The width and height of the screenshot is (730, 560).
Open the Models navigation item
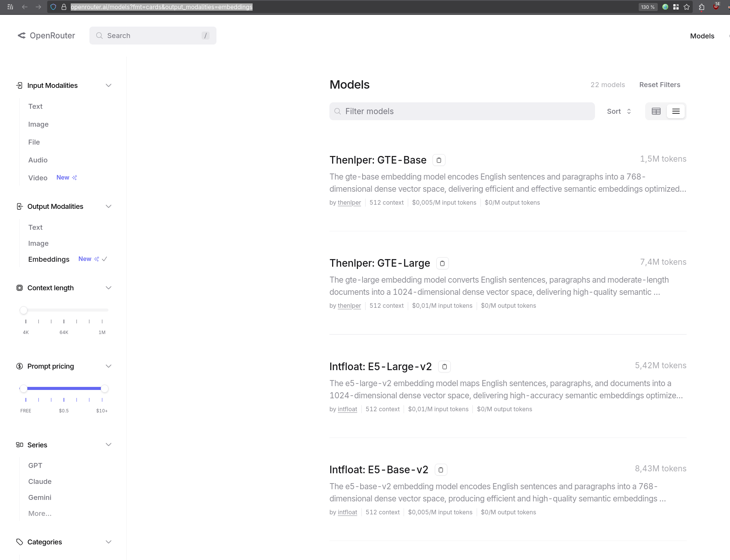(702, 36)
